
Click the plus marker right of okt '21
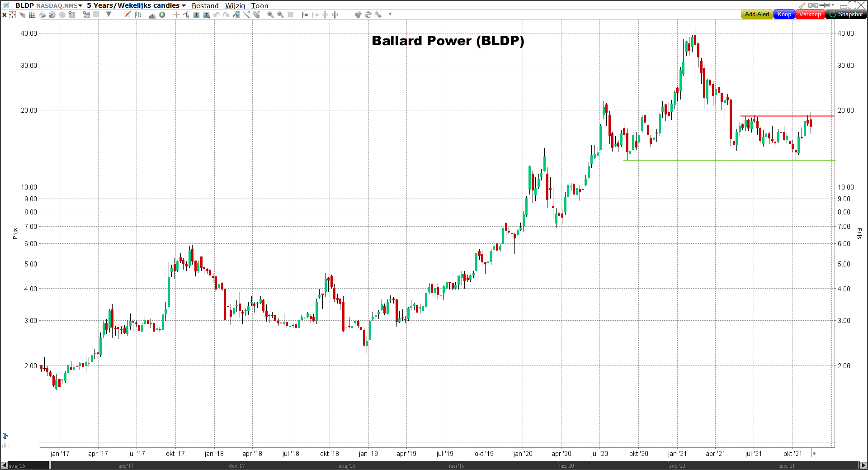pyautogui.click(x=814, y=453)
